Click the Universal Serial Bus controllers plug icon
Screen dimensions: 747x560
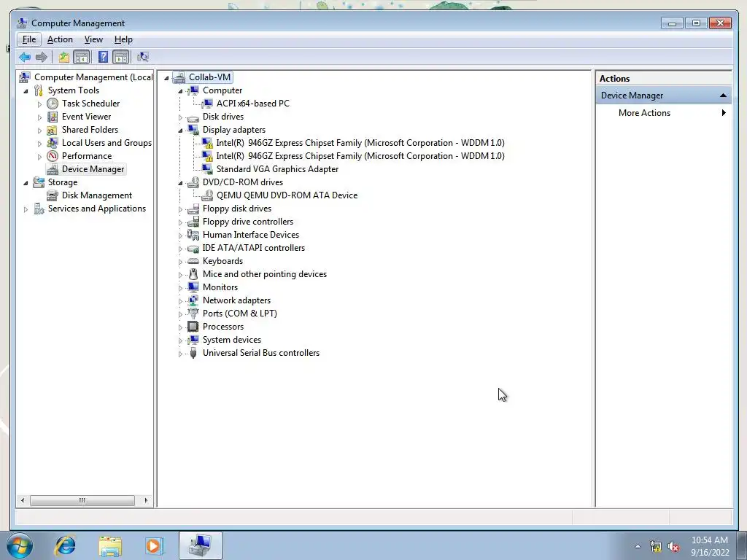point(193,353)
